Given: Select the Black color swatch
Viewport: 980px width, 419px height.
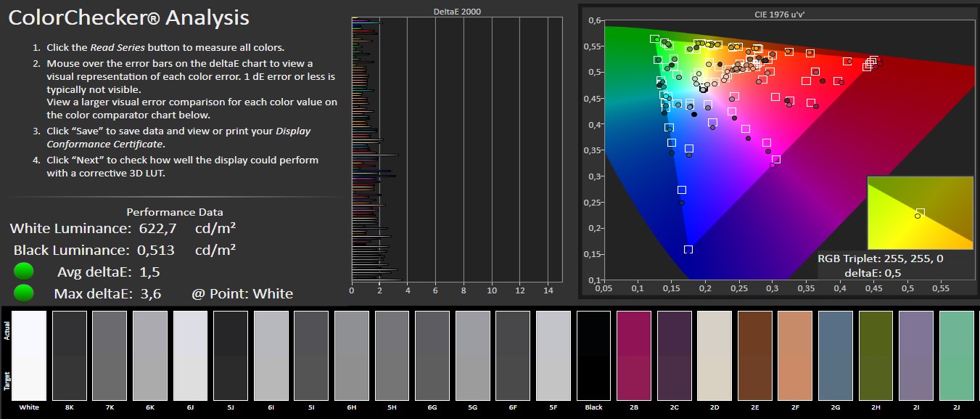Looking at the screenshot, I should (593, 356).
